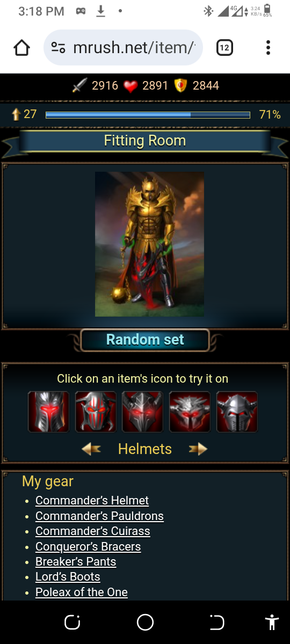The width and height of the screenshot is (290, 644).
Task: Open Commander's Helmet link
Action: pyautogui.click(x=92, y=501)
